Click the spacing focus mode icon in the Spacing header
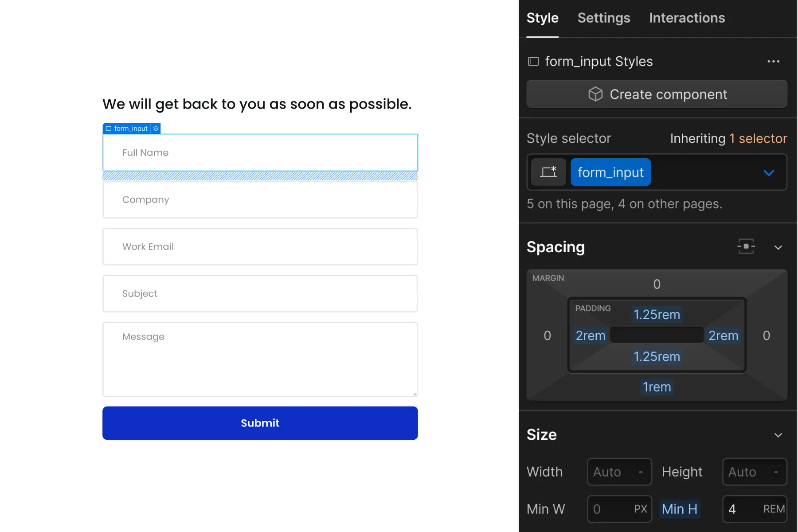The height and width of the screenshot is (532, 798). (746, 246)
